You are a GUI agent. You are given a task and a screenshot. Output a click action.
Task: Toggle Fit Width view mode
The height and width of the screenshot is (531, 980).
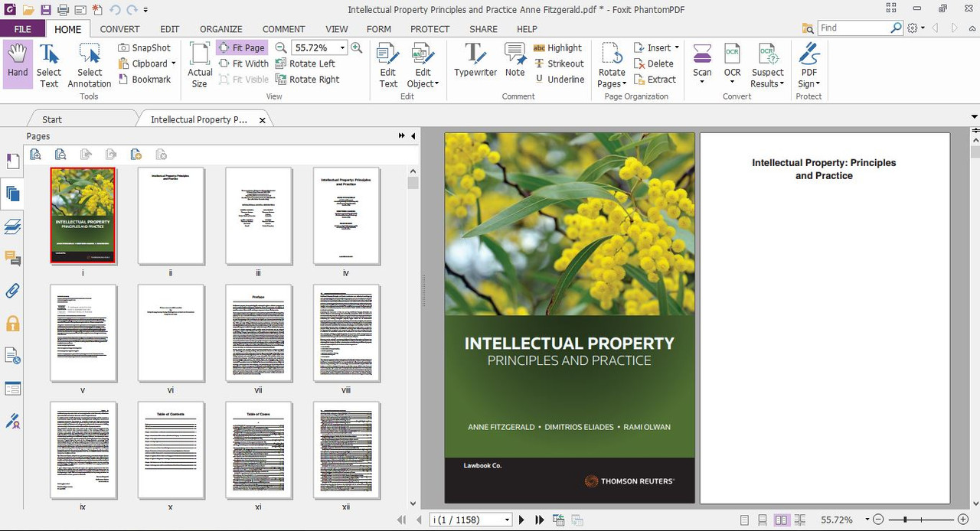pyautogui.click(x=243, y=64)
